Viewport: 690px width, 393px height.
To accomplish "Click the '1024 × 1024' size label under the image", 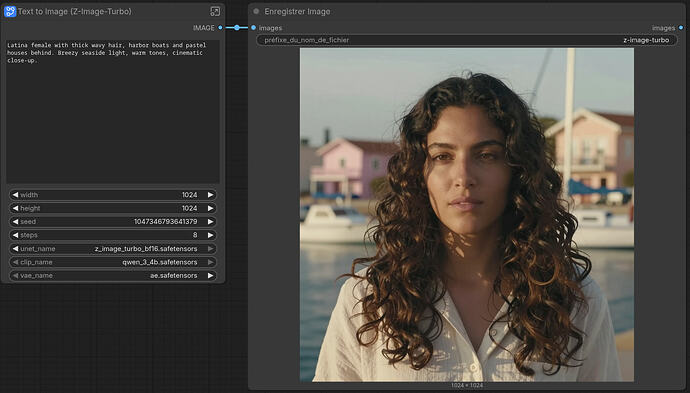I will 467,386.
